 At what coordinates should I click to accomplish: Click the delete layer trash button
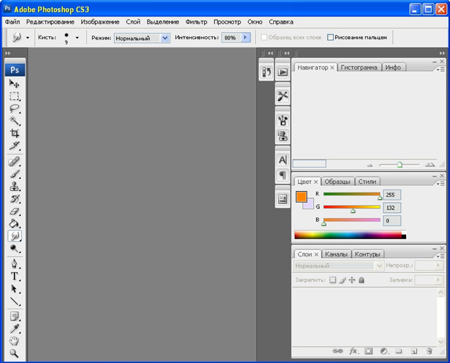point(429,351)
